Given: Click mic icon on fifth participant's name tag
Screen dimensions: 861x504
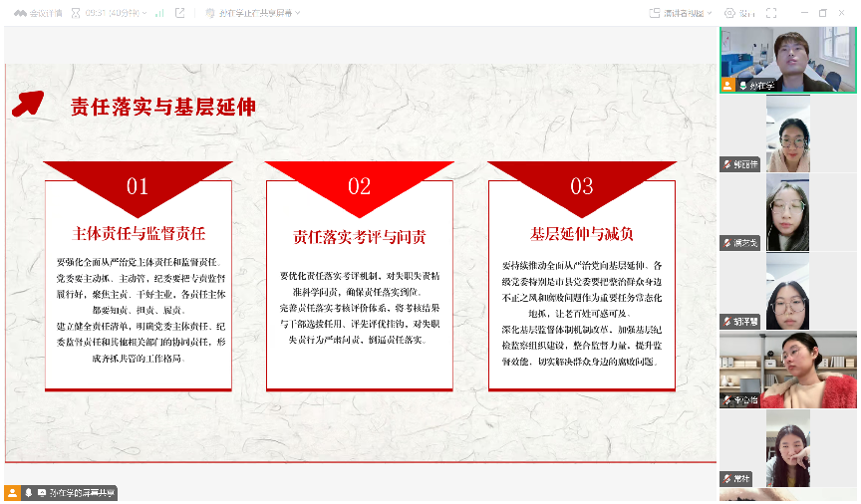Looking at the screenshot, I should click(x=727, y=399).
